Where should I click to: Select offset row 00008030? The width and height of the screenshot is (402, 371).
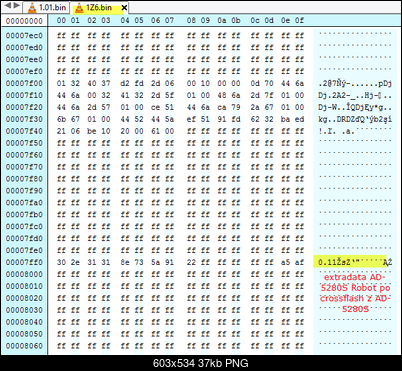(x=24, y=310)
